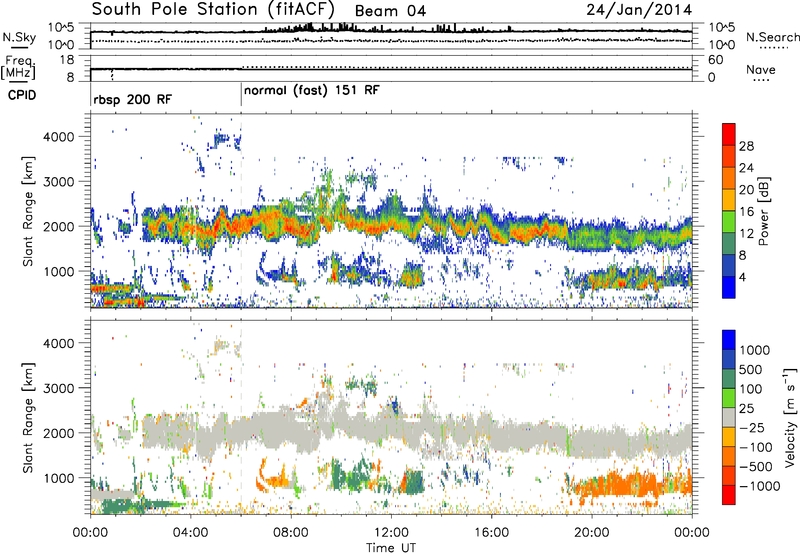Click the 'Freq. [MHz]' axis label

click(19, 68)
